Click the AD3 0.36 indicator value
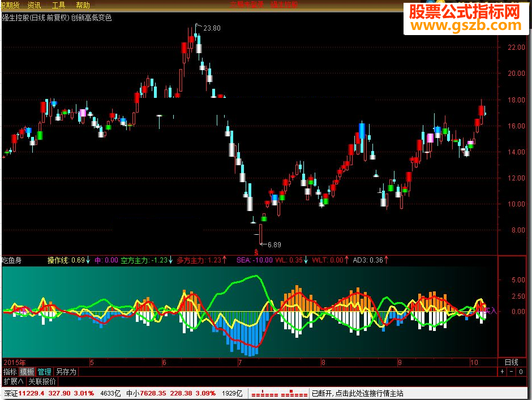Viewport: 532px width, 400px height. tap(371, 260)
